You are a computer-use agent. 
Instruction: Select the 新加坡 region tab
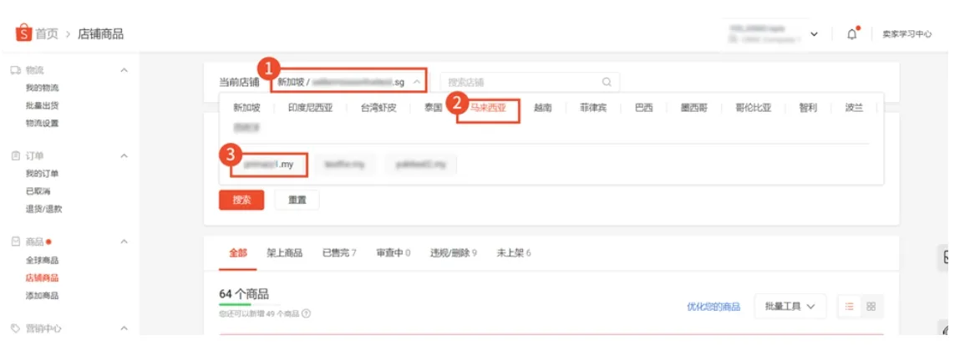click(246, 108)
